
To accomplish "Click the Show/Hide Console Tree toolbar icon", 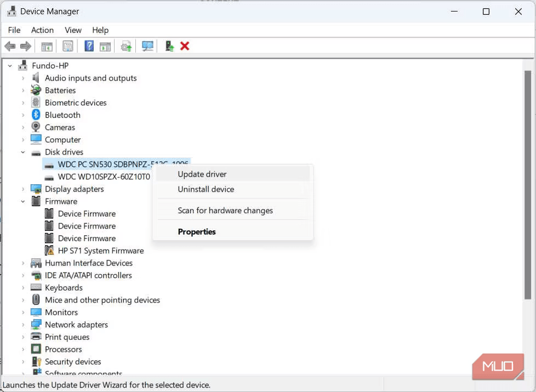I will 47,46.
